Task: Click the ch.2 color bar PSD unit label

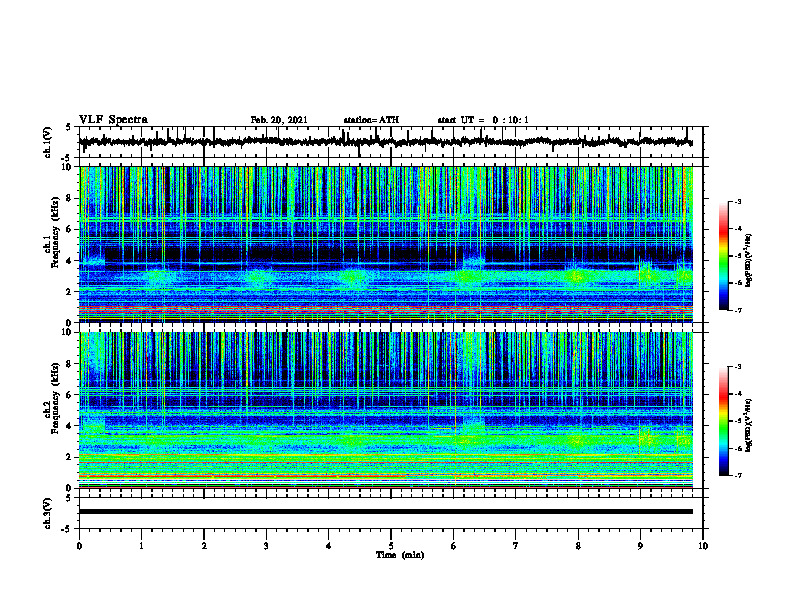Action: click(748, 425)
